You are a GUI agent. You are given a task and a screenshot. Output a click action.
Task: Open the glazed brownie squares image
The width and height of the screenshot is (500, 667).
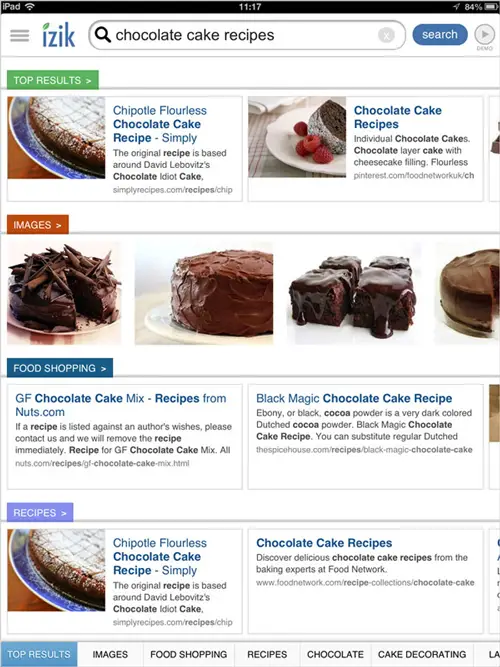pyautogui.click(x=354, y=293)
